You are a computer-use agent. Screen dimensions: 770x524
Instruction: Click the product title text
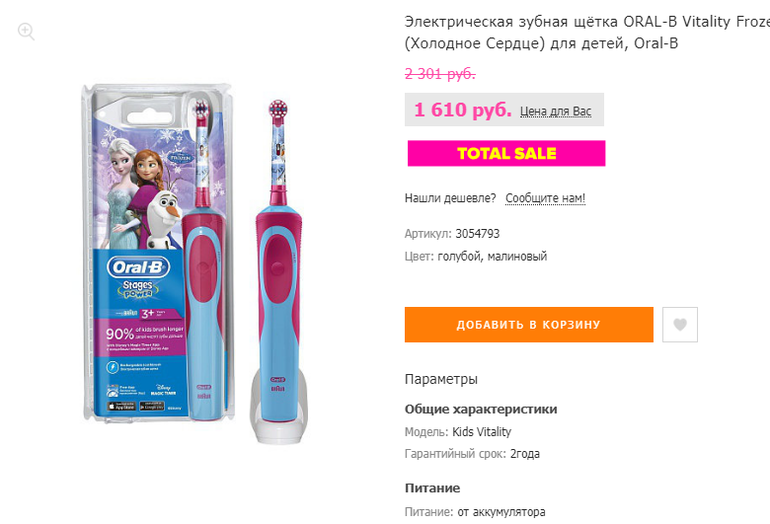coord(587,32)
